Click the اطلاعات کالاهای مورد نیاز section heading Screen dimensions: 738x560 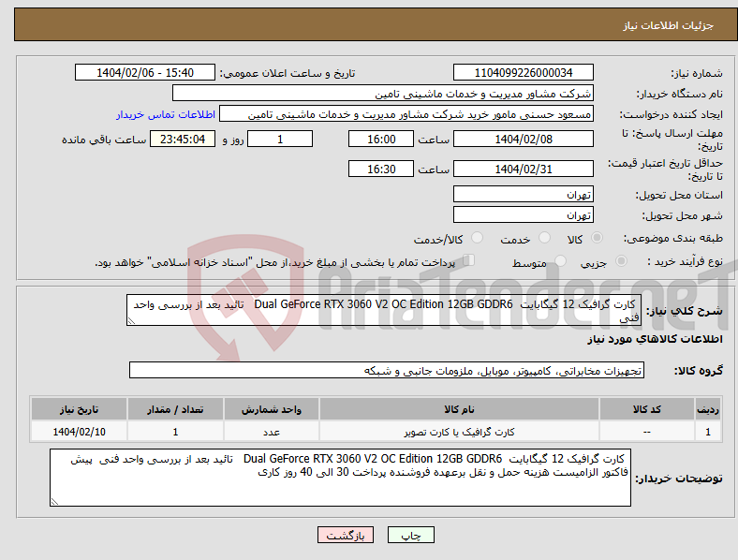click(655, 339)
